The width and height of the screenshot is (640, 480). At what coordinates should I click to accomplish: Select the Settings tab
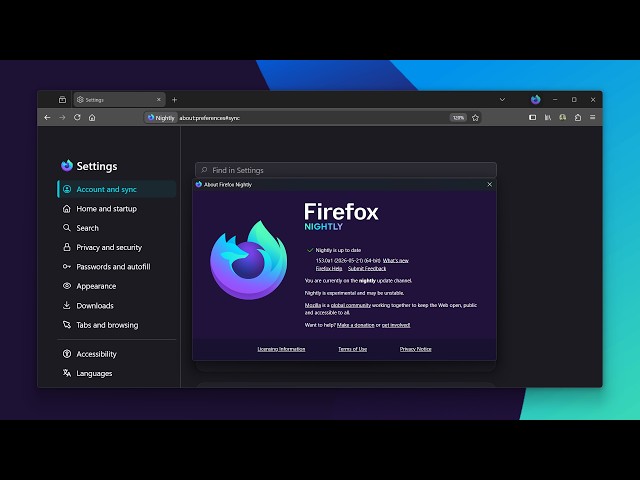(119, 100)
